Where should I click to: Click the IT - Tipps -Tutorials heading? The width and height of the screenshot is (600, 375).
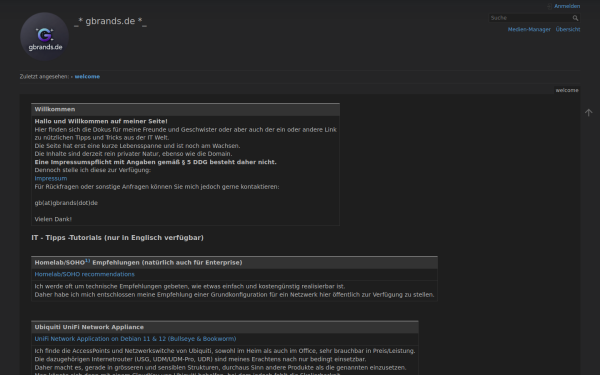click(117, 238)
